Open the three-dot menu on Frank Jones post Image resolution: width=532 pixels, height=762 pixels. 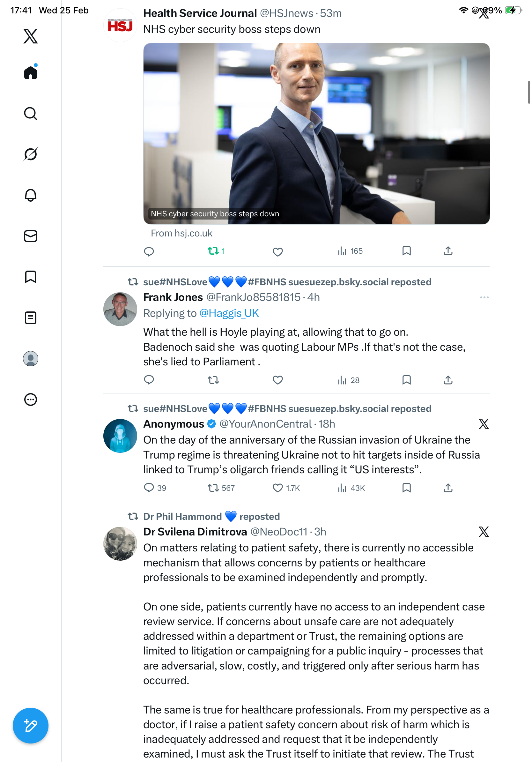(484, 297)
